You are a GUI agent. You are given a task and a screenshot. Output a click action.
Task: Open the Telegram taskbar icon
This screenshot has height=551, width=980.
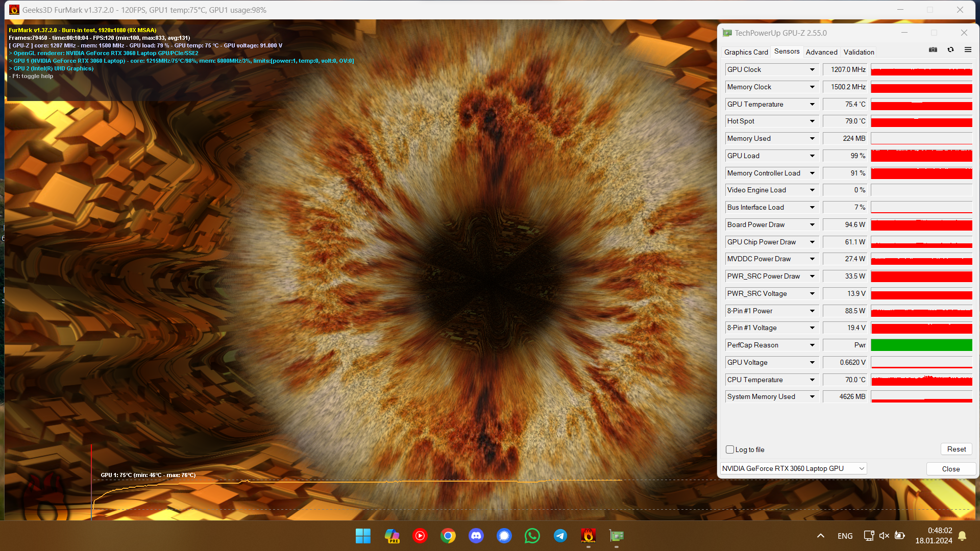(560, 536)
